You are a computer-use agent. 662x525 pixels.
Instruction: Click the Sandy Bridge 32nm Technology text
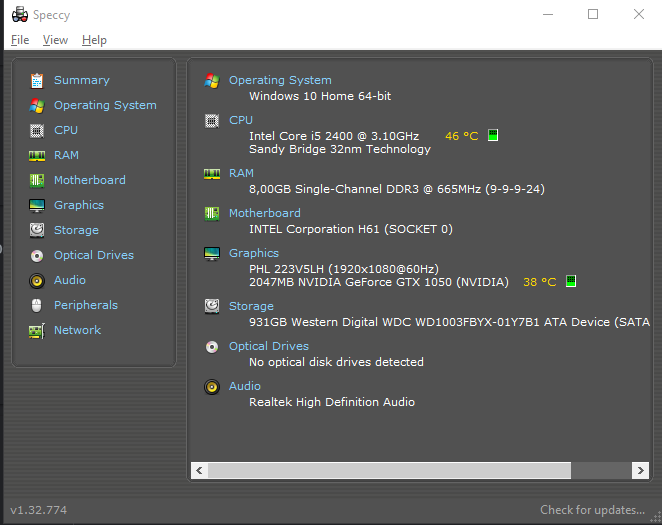pos(340,149)
